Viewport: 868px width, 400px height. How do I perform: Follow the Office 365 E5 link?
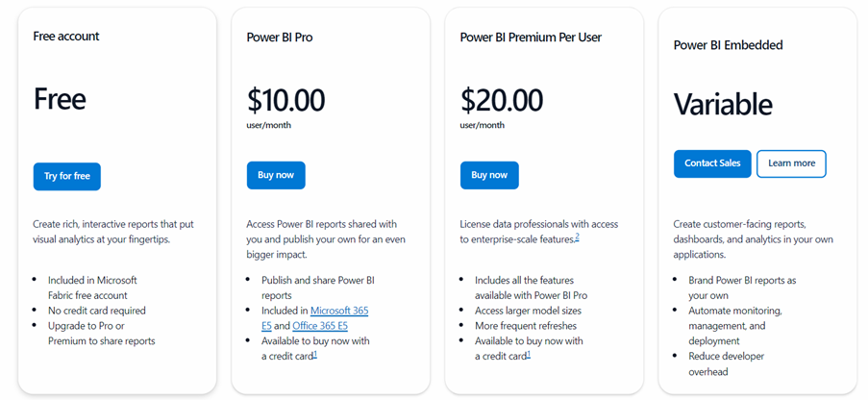(320, 326)
